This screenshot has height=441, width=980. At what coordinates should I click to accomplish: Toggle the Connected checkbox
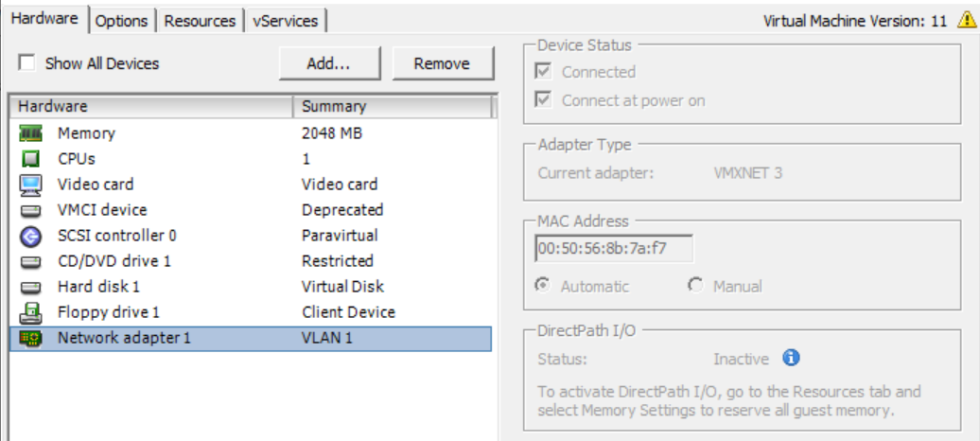(x=544, y=72)
